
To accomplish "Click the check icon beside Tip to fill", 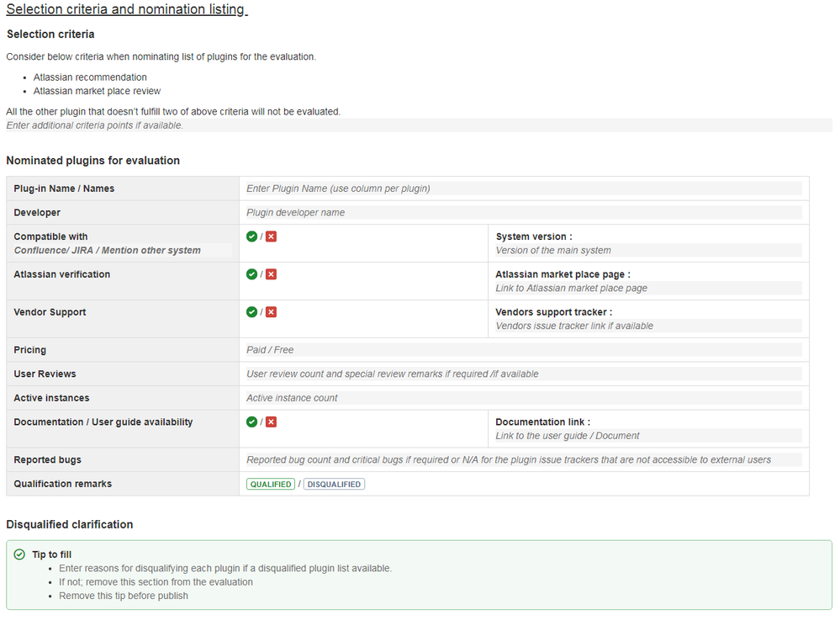I will tap(20, 554).
